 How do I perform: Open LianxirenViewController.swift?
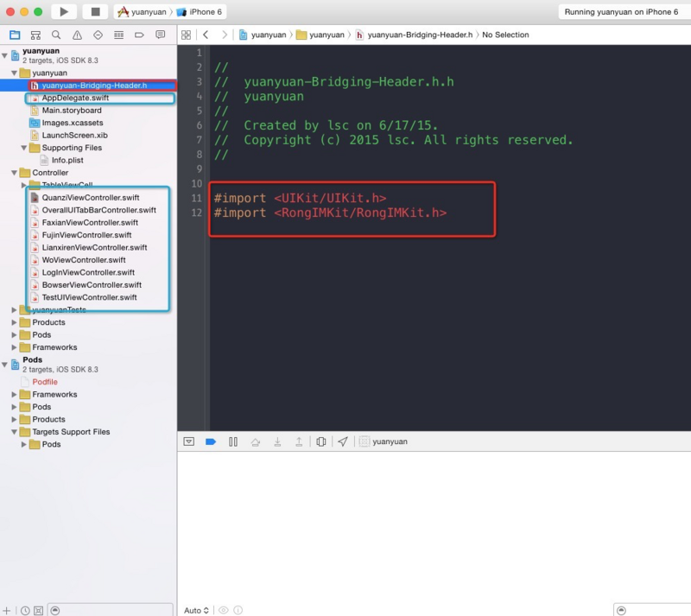(x=88, y=247)
